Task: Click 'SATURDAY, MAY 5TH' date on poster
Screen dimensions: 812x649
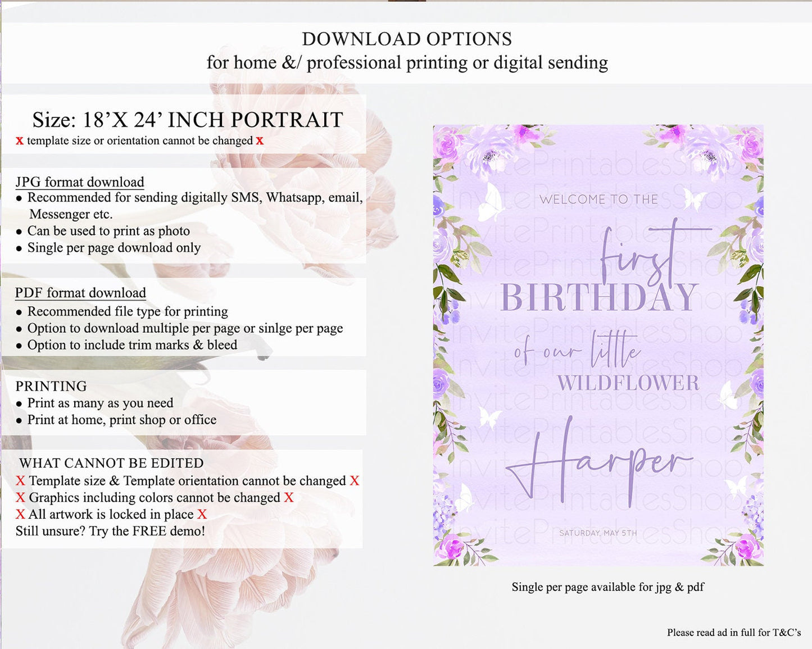Action: click(598, 533)
